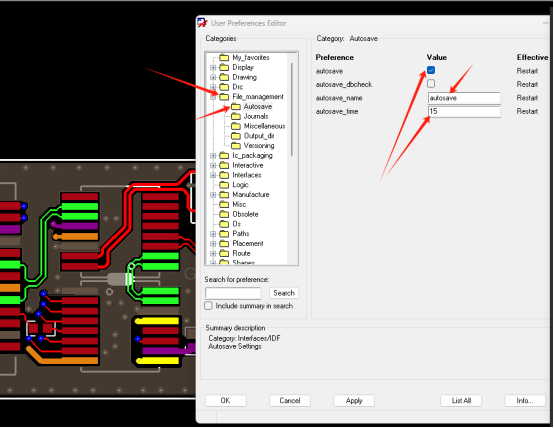Disable the autosave checkbox
This screenshot has width=554, height=428.
431,70
